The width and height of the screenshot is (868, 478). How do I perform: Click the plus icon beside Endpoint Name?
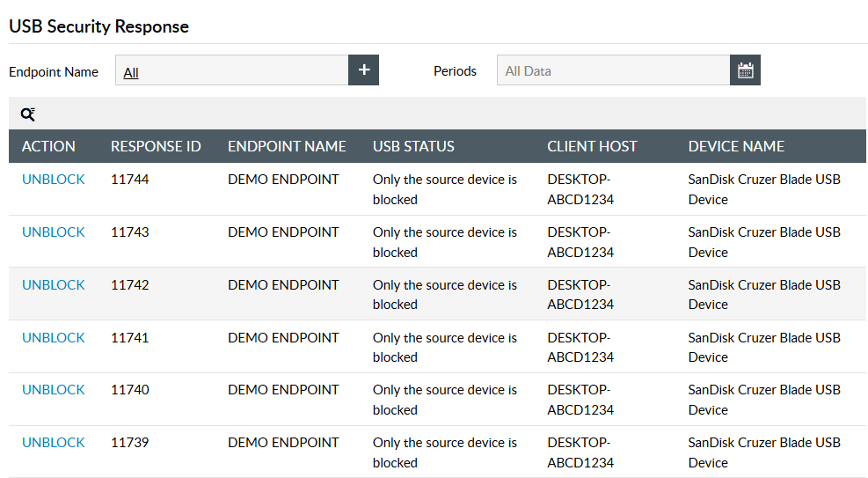[363, 70]
